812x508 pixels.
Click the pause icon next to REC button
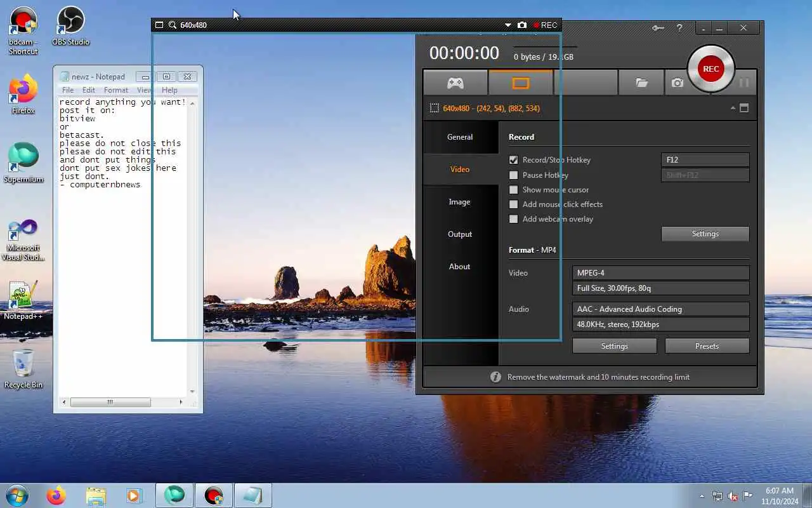(744, 83)
